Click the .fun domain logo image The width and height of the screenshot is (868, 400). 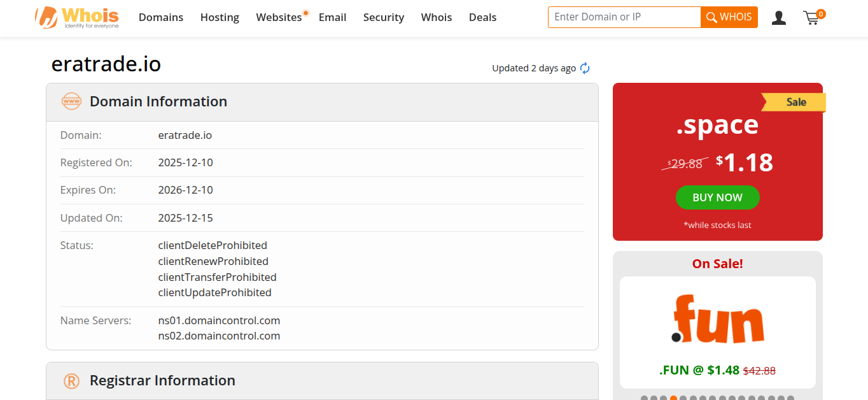click(717, 319)
